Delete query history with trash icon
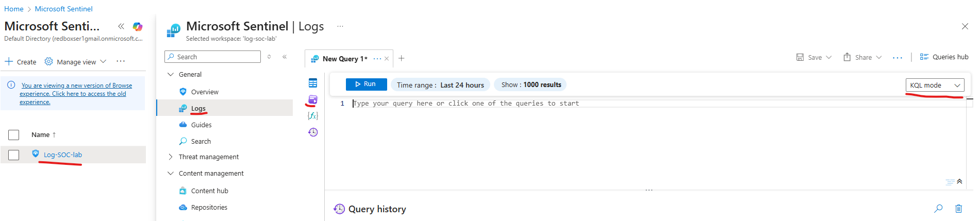980x221 pixels. (958, 209)
